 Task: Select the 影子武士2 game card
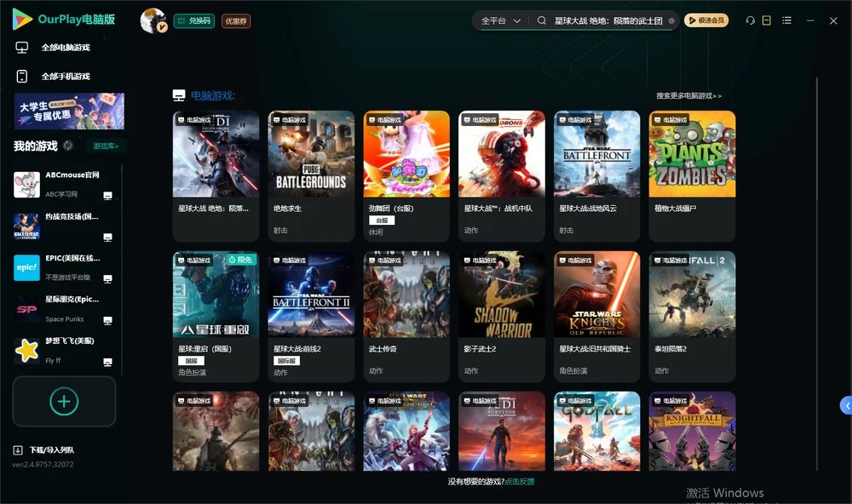click(502, 316)
